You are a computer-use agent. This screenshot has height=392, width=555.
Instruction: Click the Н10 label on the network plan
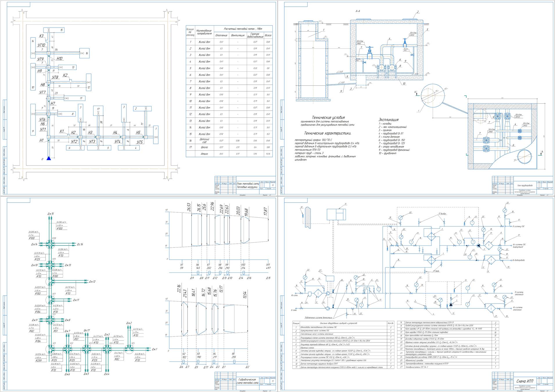pyautogui.click(x=60, y=58)
